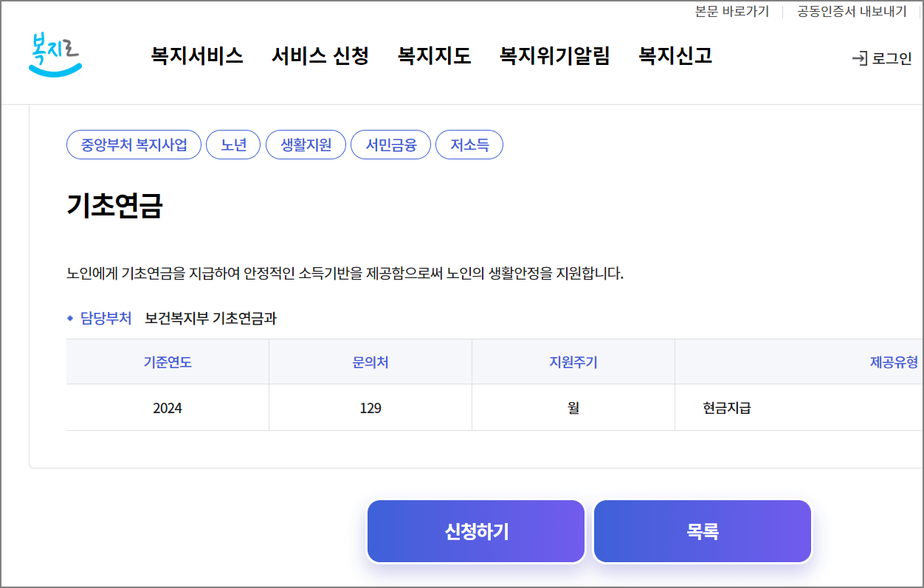Open the 복지서비스 menu
Screen dimensions: 924x588
coord(196,56)
